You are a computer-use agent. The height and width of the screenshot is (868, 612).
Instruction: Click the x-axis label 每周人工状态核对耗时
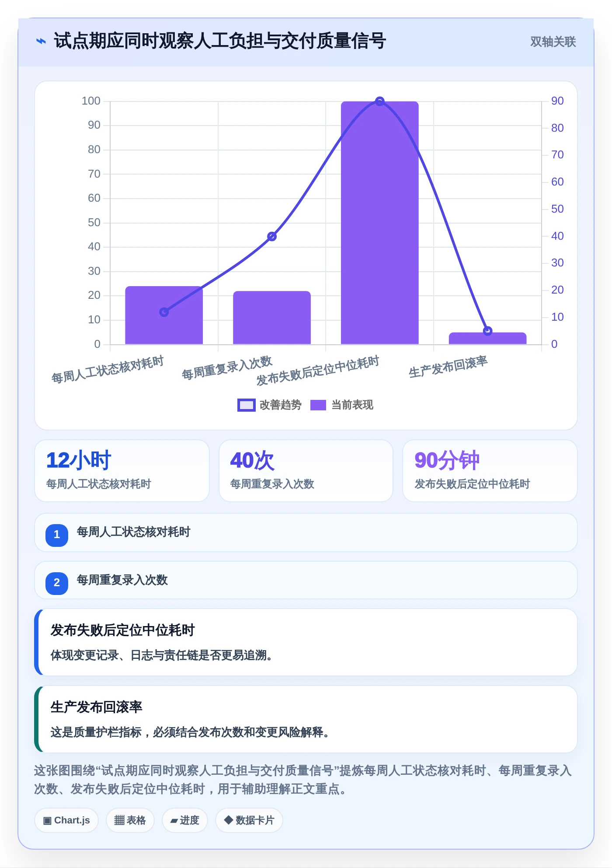tap(108, 370)
